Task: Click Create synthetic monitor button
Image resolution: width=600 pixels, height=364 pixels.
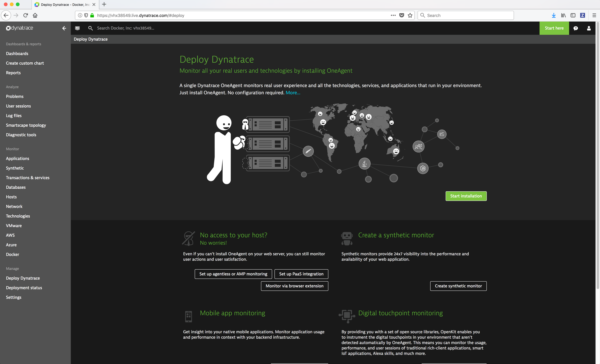Action: tap(458, 286)
